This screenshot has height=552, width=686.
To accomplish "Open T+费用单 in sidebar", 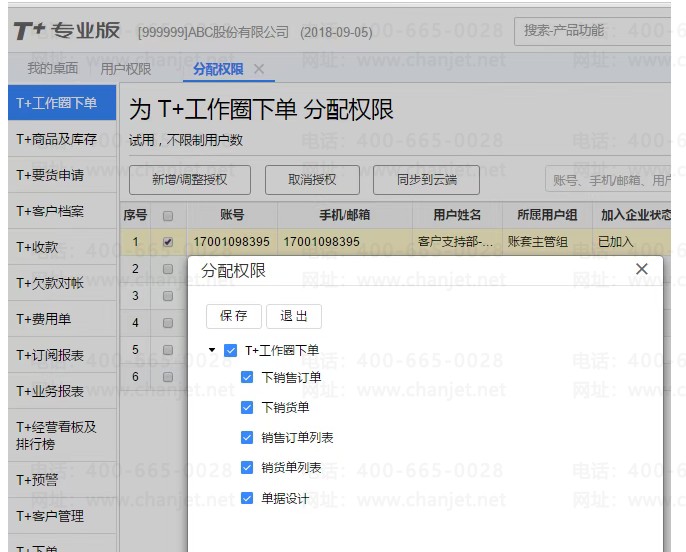I will (x=62, y=319).
